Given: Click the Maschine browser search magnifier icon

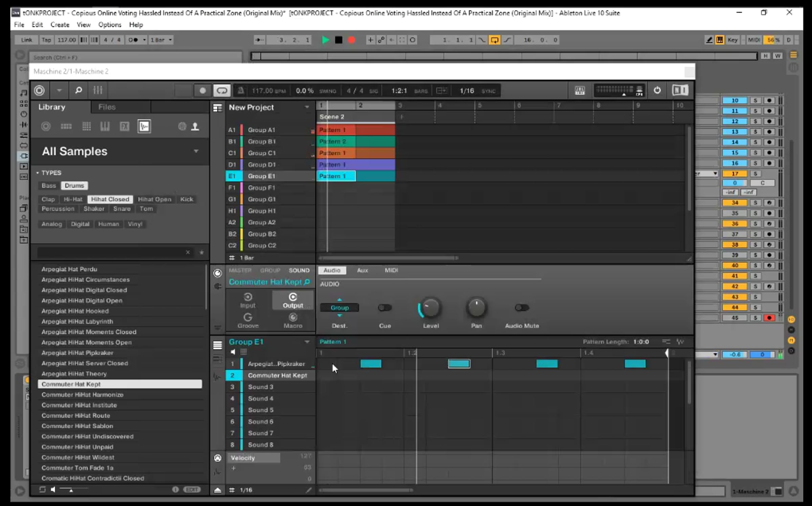Looking at the screenshot, I should coord(78,90).
